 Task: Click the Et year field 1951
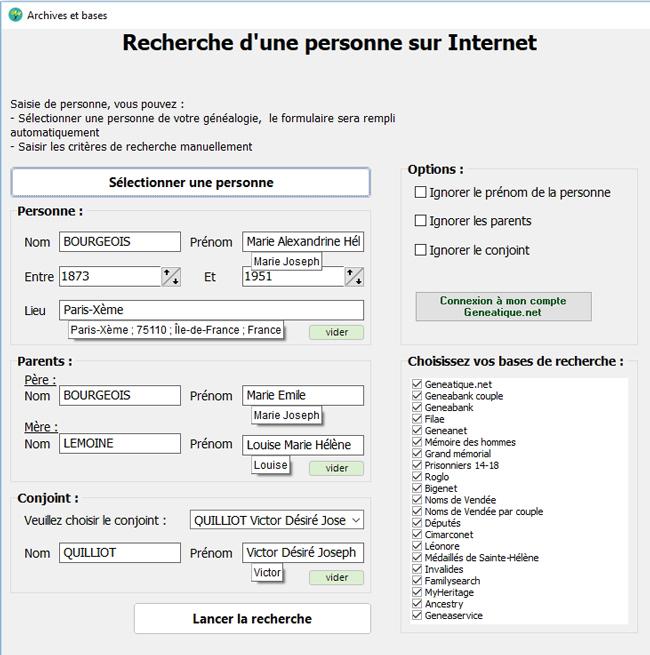click(293, 277)
